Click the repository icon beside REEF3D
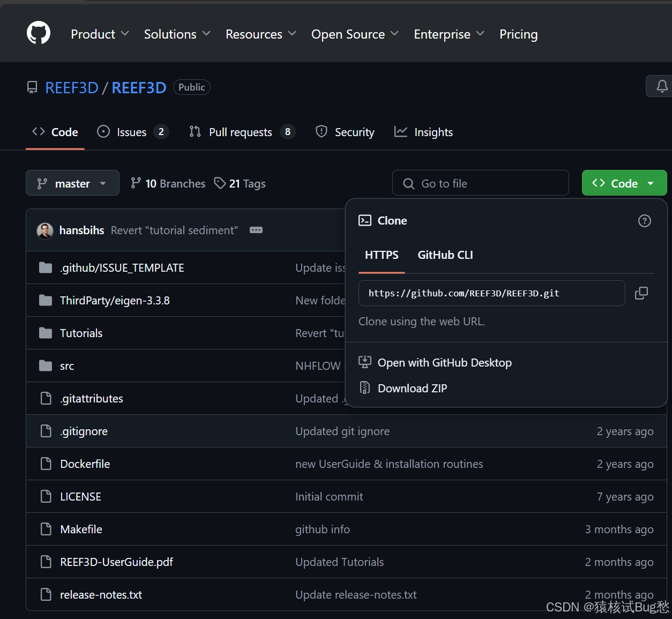 pos(32,87)
